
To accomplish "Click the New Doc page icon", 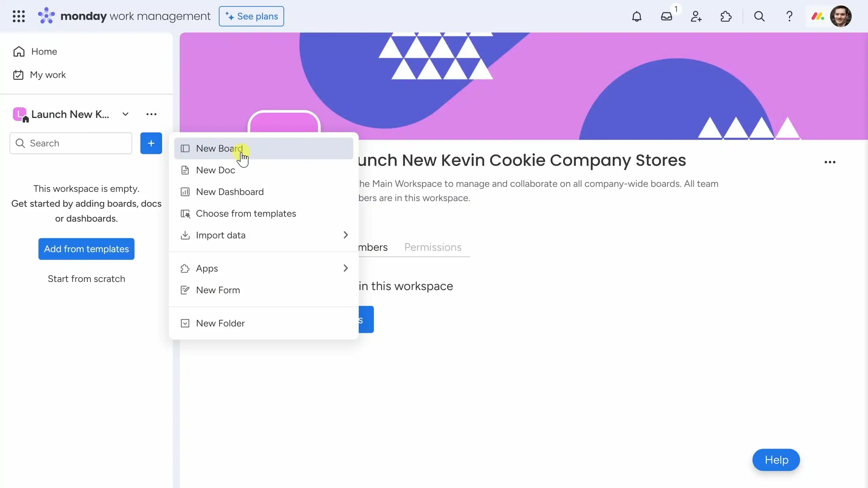I will tap(185, 170).
